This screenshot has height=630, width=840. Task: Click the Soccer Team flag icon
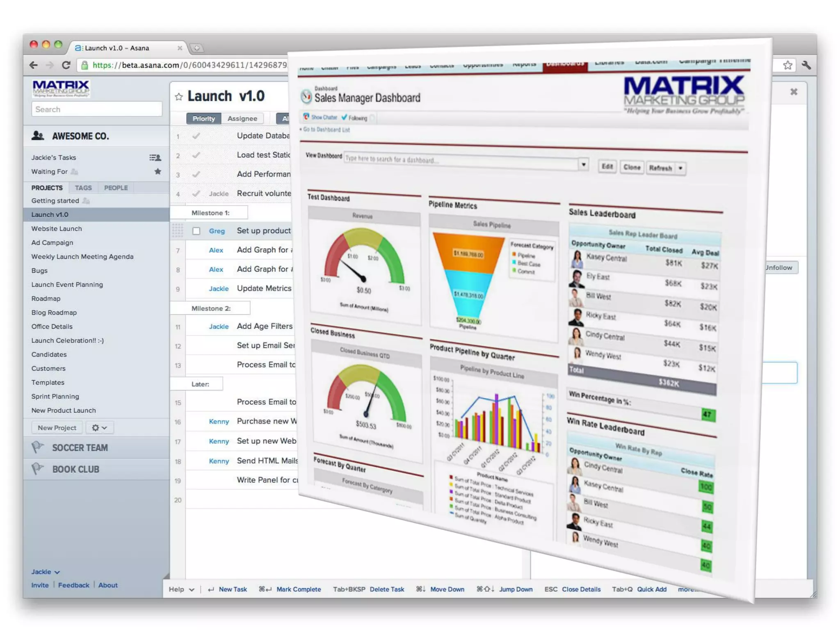pos(38,447)
